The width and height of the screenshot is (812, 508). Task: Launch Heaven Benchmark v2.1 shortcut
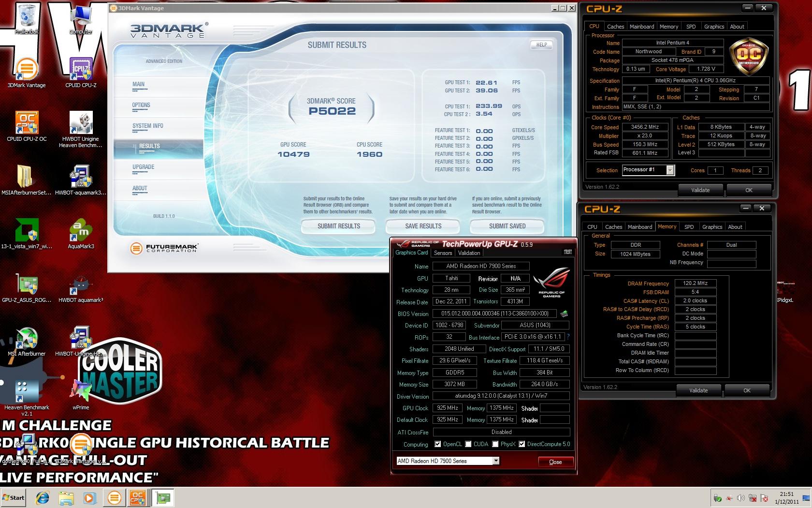coord(27,398)
